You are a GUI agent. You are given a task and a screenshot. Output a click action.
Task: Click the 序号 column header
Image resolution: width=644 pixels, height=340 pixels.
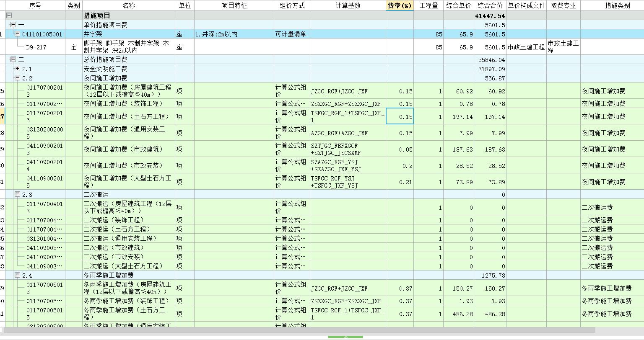[35, 5]
